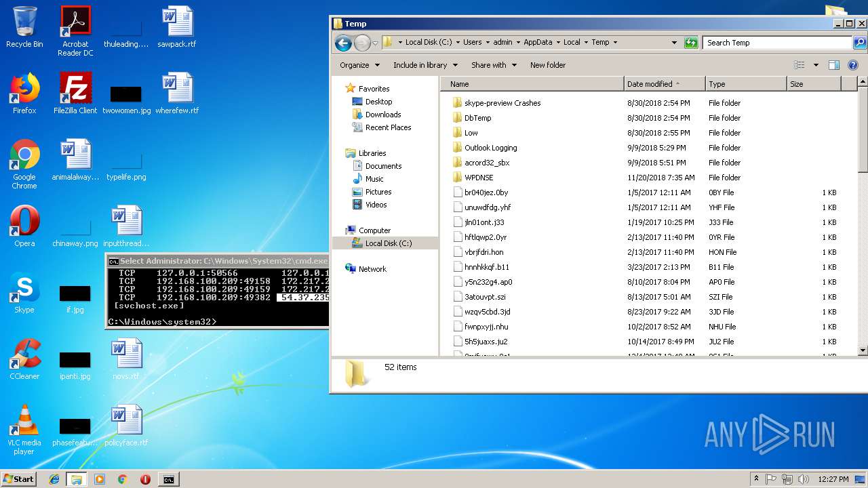Click Forward arrow in Explorer window
Viewport: 868px width, 488px height.
pyautogui.click(x=362, y=43)
